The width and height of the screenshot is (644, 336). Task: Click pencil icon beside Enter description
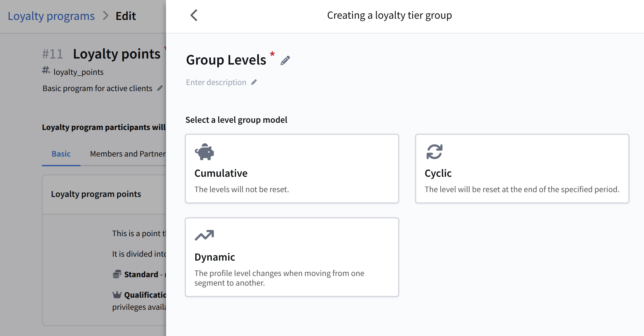click(254, 82)
